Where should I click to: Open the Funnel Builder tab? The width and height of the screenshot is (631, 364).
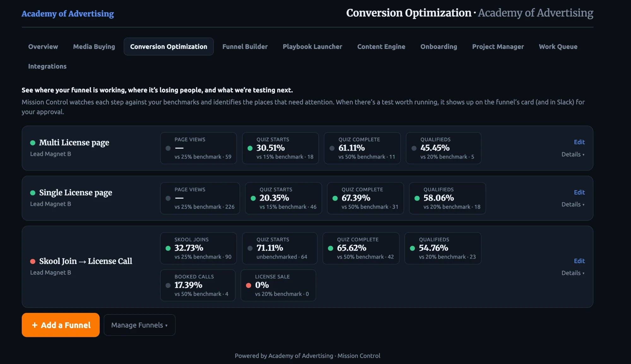245,46
